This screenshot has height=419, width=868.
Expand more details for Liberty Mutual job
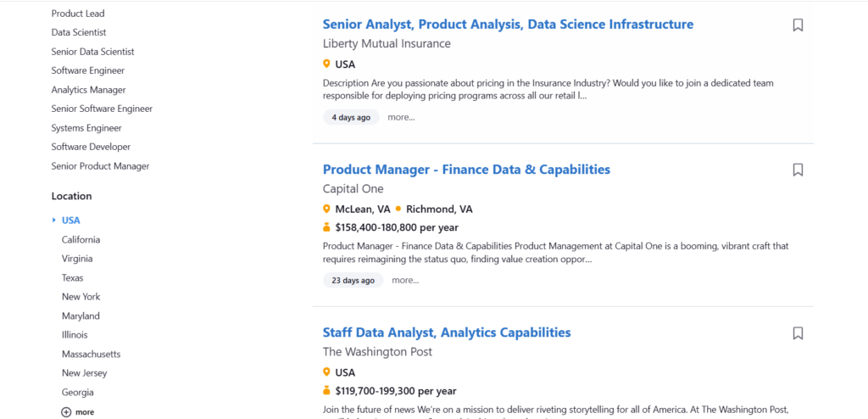point(401,117)
